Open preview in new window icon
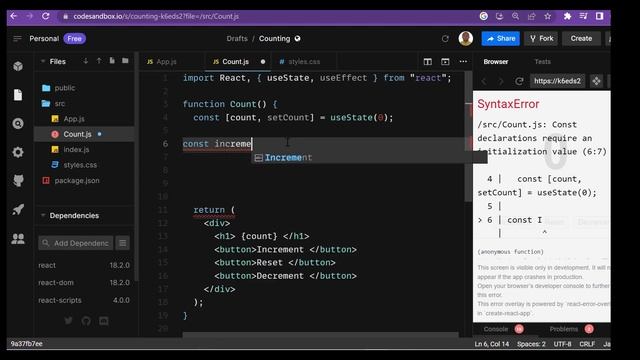Image resolution: width=640 pixels, height=360 pixels. [x=596, y=81]
